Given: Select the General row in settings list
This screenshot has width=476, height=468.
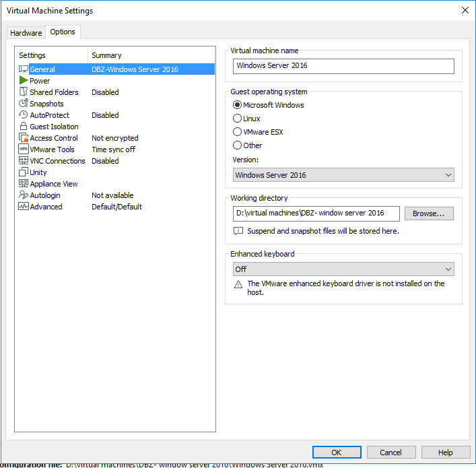Looking at the screenshot, I should click(x=116, y=69).
